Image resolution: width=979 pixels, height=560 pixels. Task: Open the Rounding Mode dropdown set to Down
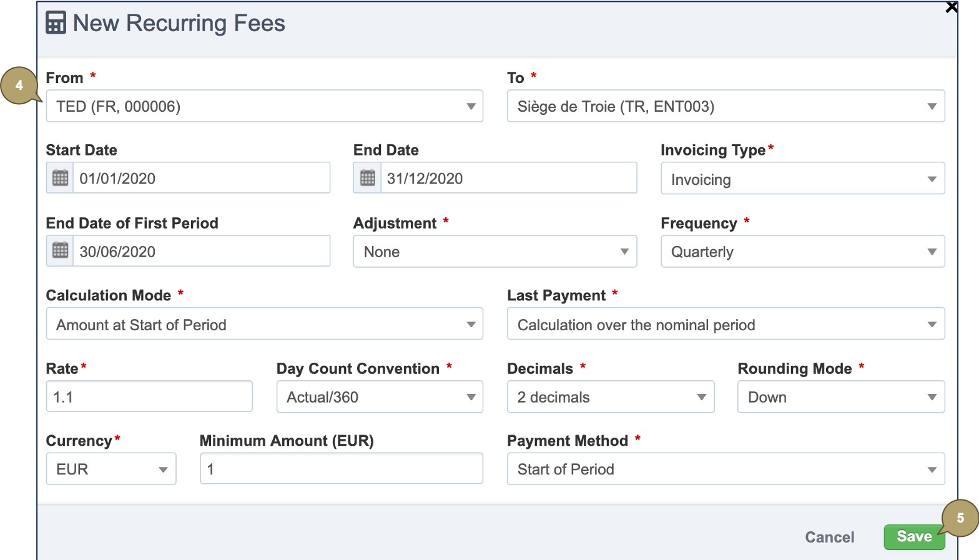click(932, 396)
